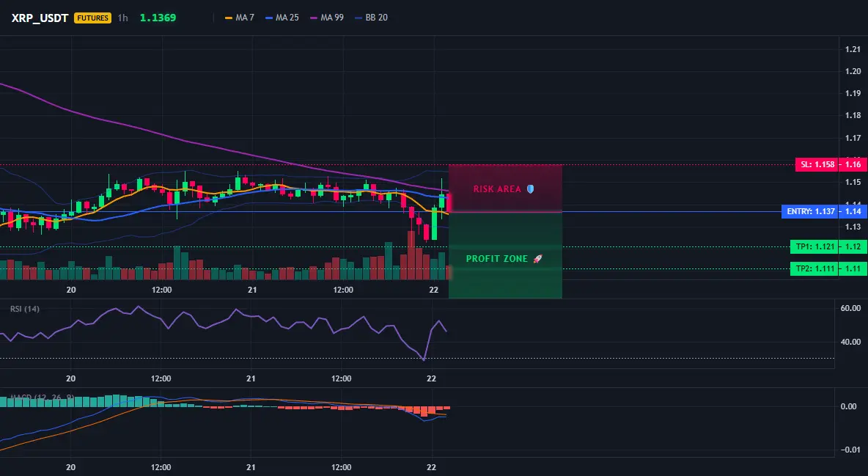Image resolution: width=868 pixels, height=476 pixels.
Task: Click 1.21 on the price axis
Action: [x=853, y=49]
